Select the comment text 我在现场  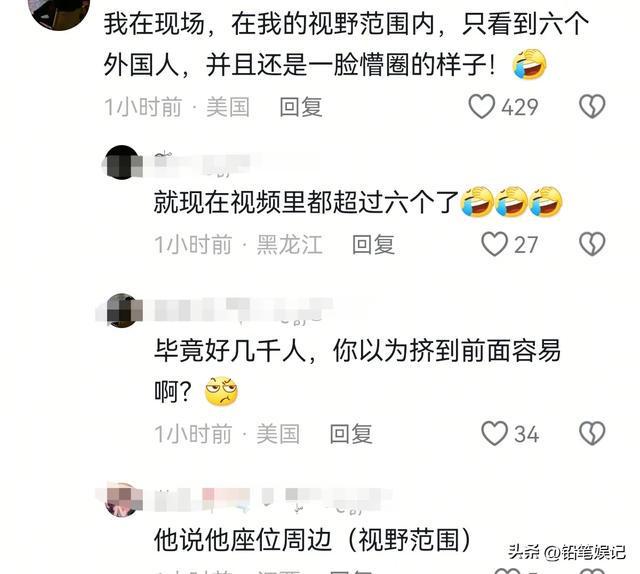(154, 23)
